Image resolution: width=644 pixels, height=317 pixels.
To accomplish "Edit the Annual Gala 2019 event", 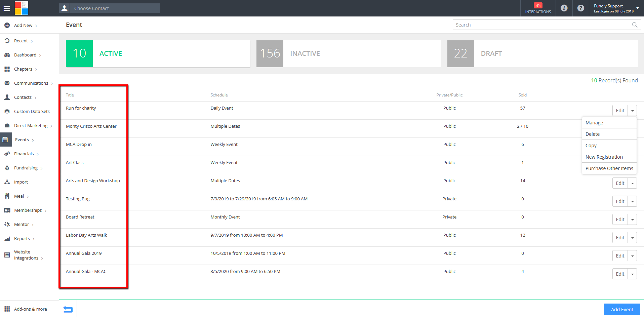I will tap(620, 256).
